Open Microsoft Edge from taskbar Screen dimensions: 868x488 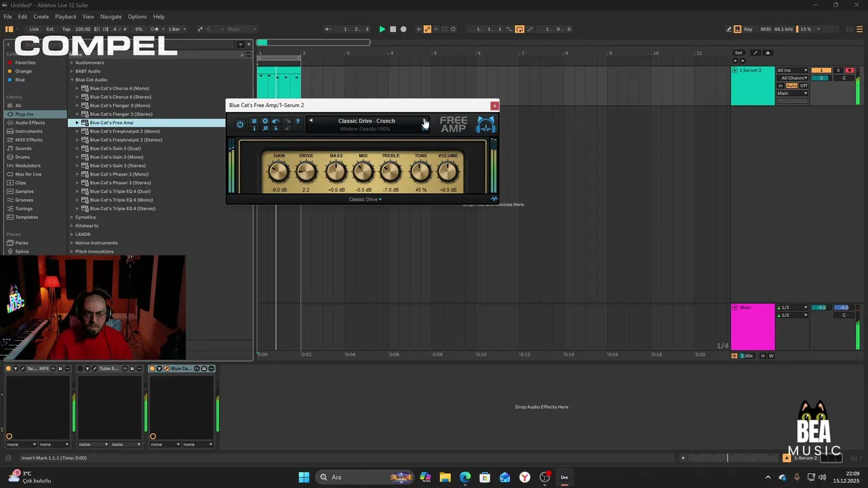(465, 477)
